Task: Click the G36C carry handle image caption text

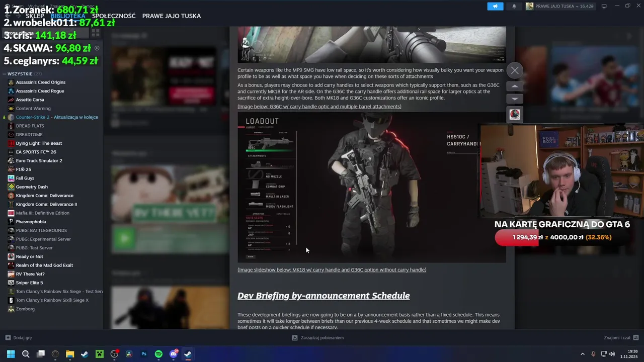Action: click(x=319, y=107)
